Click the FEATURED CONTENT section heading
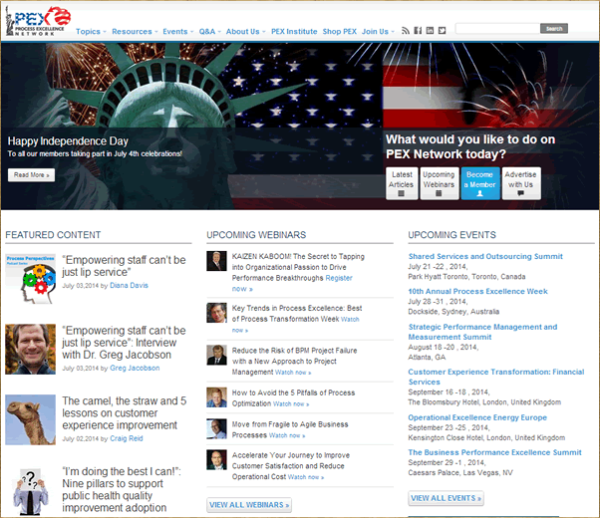The image size is (600, 518). [x=53, y=235]
